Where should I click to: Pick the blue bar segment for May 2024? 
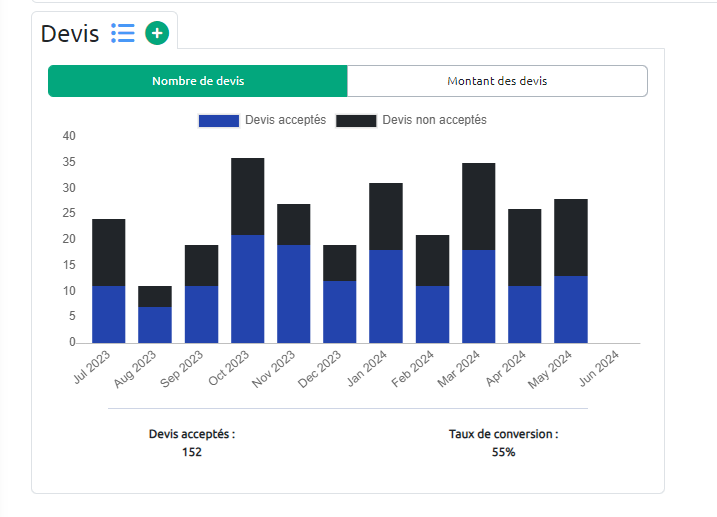click(x=571, y=309)
